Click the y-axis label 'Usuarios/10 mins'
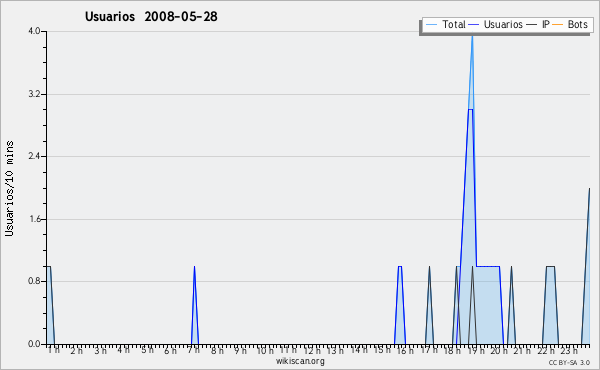 click(9, 188)
